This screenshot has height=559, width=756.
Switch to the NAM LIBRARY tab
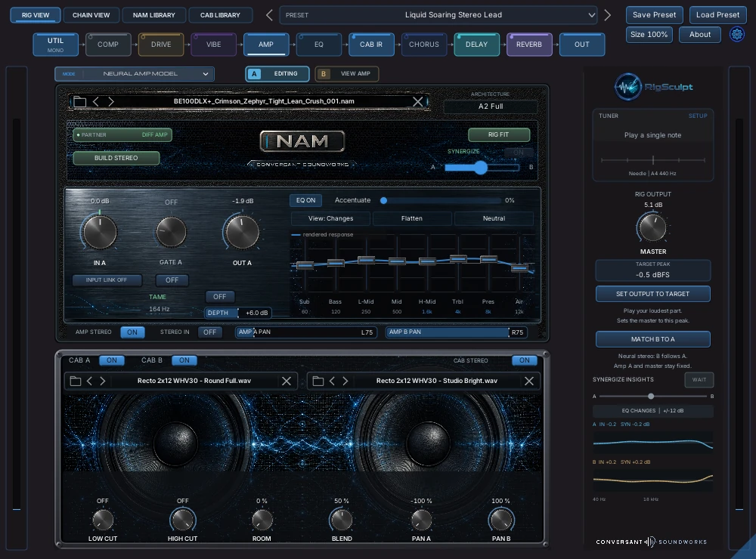(x=153, y=15)
